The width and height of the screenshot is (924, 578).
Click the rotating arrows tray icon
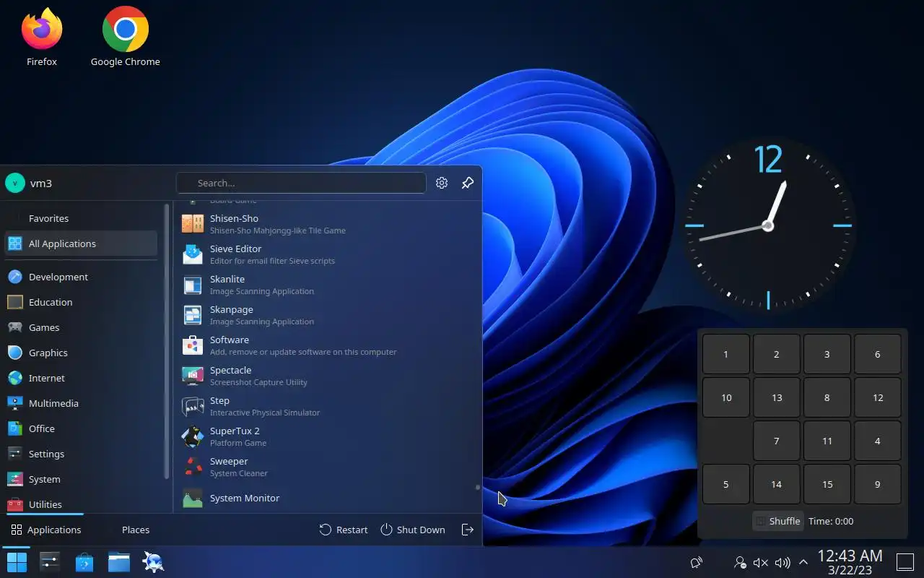point(697,562)
